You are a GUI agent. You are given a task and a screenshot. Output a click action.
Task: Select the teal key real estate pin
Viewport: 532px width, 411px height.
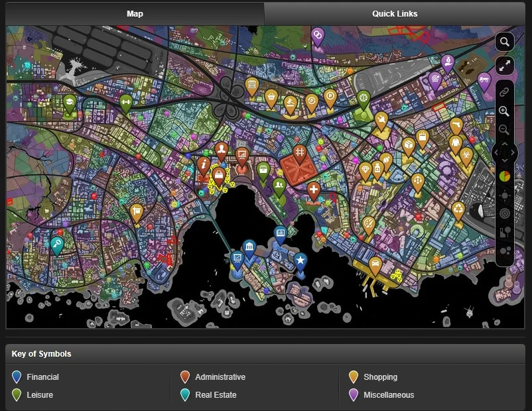58,245
